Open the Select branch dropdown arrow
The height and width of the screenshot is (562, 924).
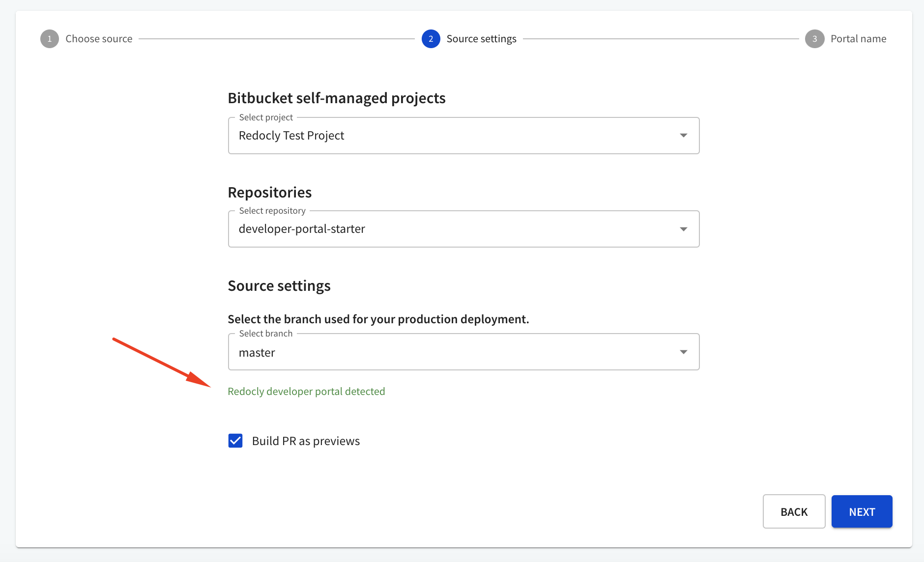click(x=683, y=352)
